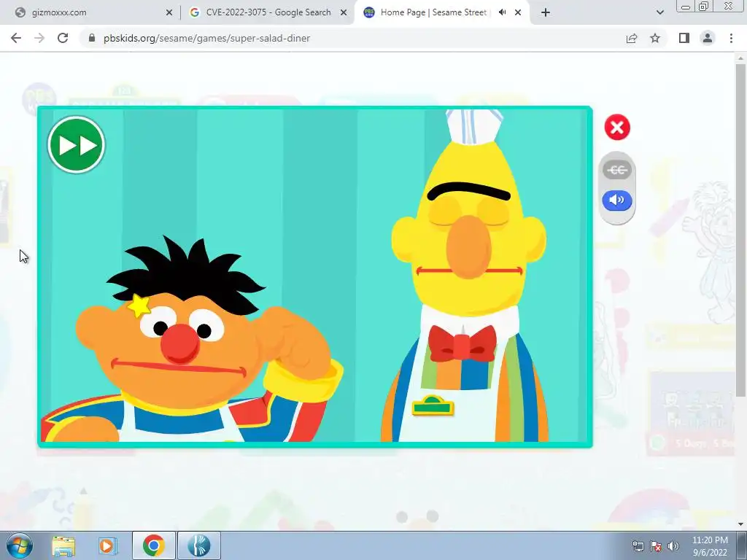The width and height of the screenshot is (747, 560).
Task: Switch to the CVE-2022-3075 Google Search tab
Action: point(267,12)
